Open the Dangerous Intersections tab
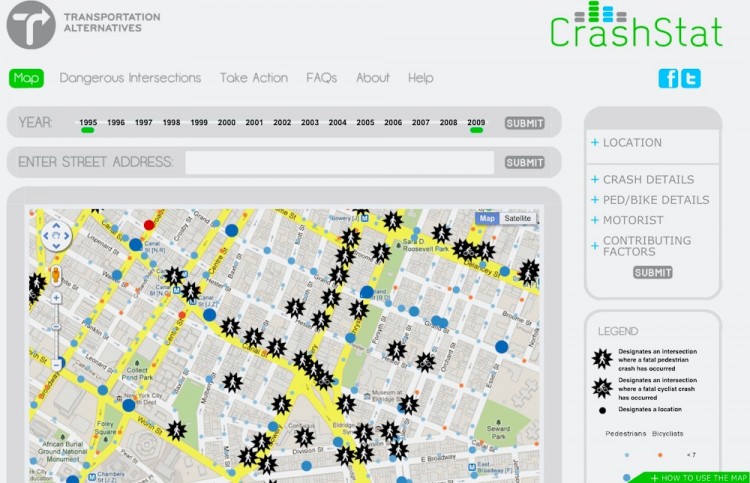 click(130, 78)
